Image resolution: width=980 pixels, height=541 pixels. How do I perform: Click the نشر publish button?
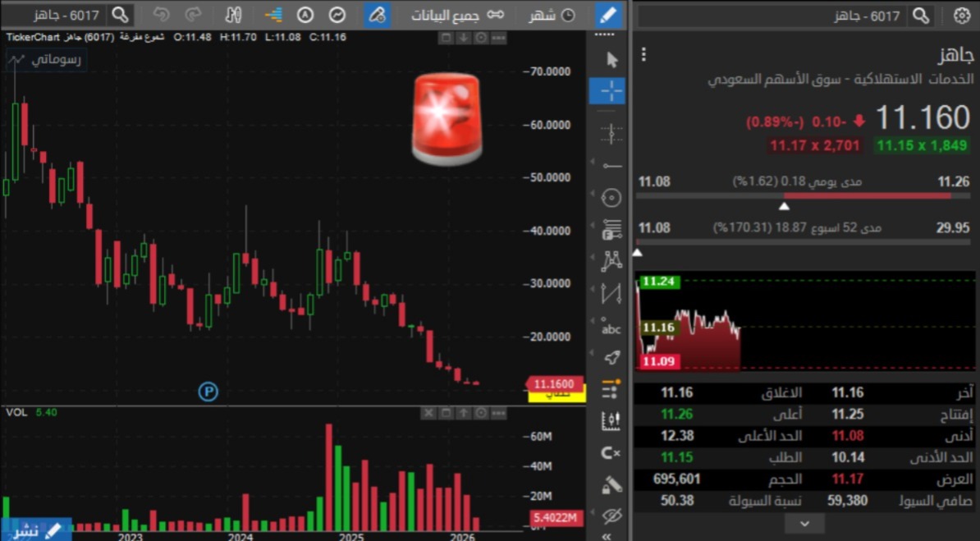tap(35, 530)
